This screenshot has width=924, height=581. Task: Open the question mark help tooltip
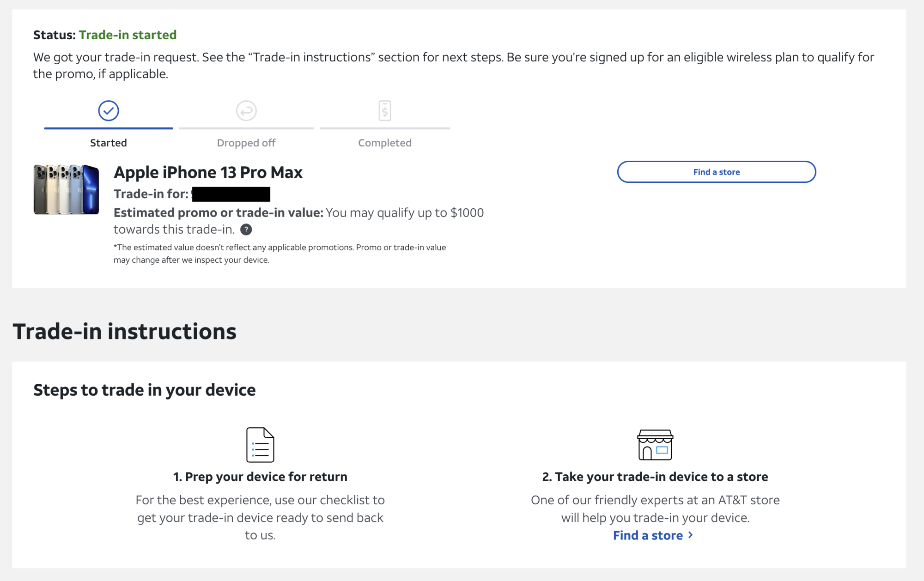pyautogui.click(x=246, y=230)
